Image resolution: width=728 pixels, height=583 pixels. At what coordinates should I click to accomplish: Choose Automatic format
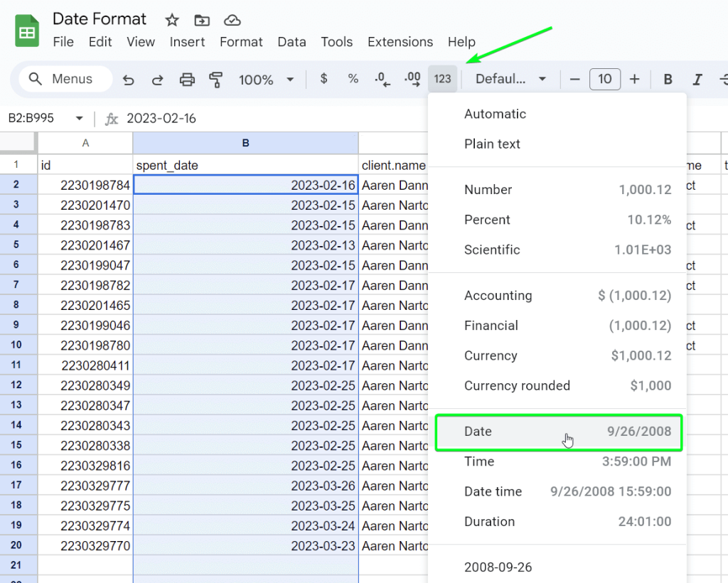click(557, 114)
